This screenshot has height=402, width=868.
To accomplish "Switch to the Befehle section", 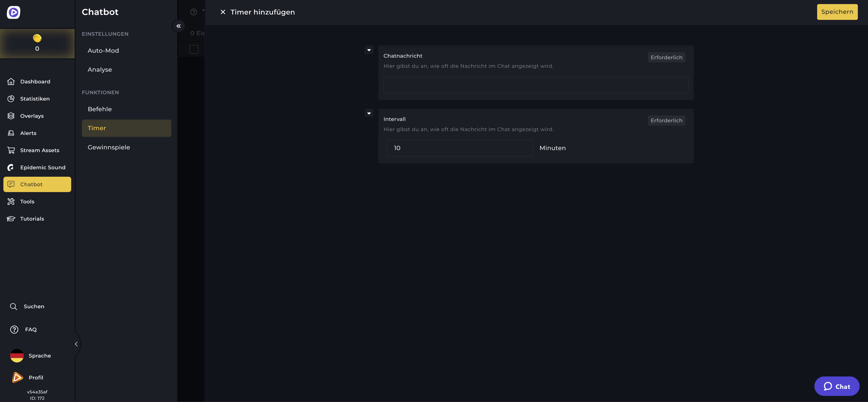I will [100, 109].
